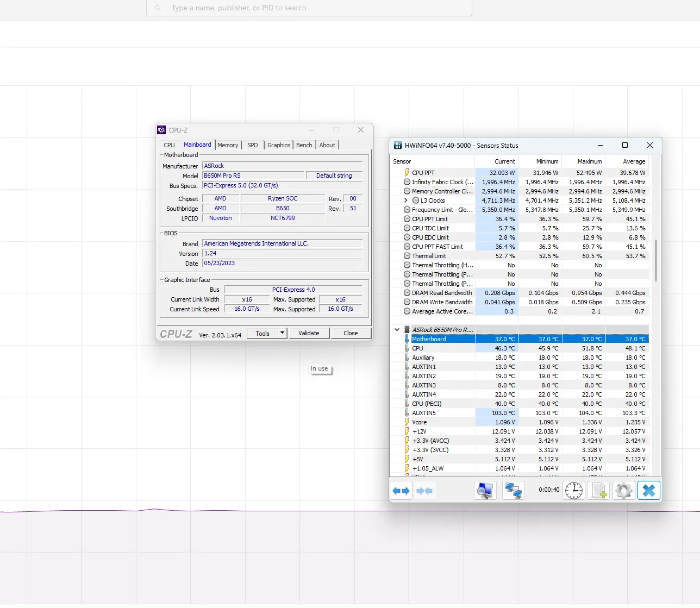The width and height of the screenshot is (700, 608).
Task: Click the Minimum column header
Action: tap(540, 161)
